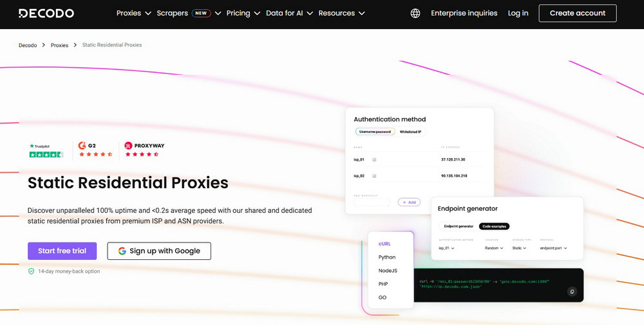Screen dimensions: 644x325
Task: Click the 14-day money-back option text
Action: [x=69, y=271]
